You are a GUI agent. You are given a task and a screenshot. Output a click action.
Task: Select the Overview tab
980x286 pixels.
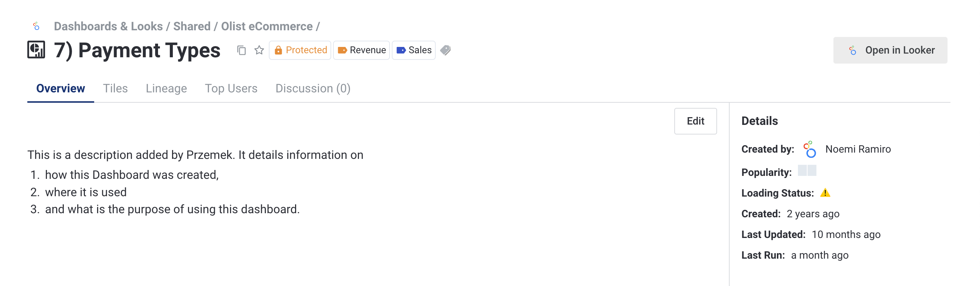[61, 88]
